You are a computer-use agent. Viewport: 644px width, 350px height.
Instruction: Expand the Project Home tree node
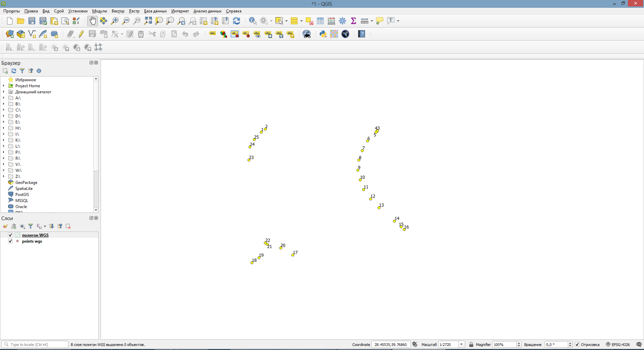coord(4,86)
